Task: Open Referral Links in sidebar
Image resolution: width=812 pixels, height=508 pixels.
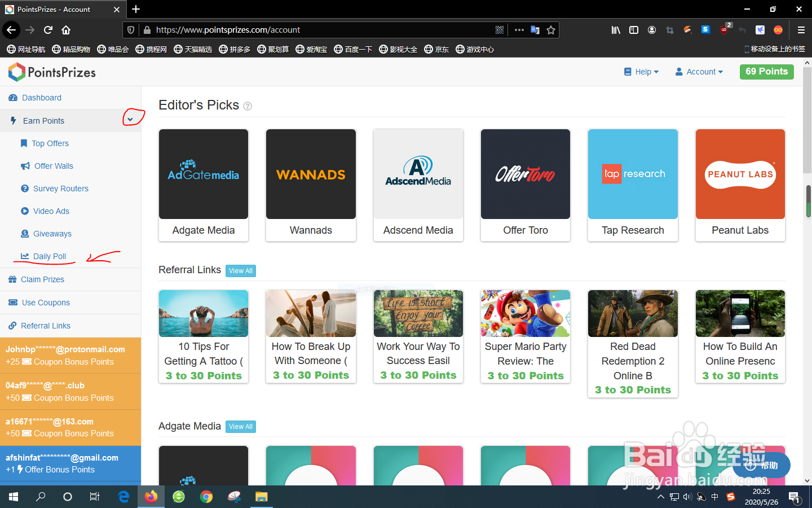Action: (70, 326)
